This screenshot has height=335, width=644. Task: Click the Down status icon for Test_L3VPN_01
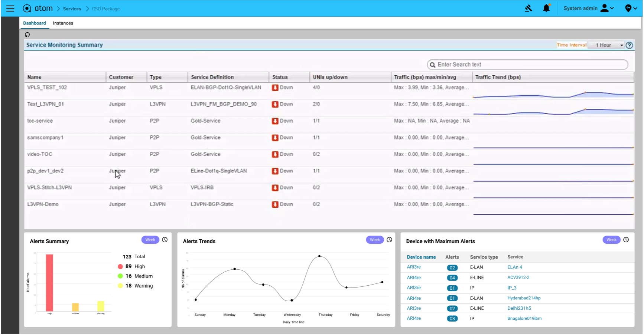pyautogui.click(x=275, y=105)
